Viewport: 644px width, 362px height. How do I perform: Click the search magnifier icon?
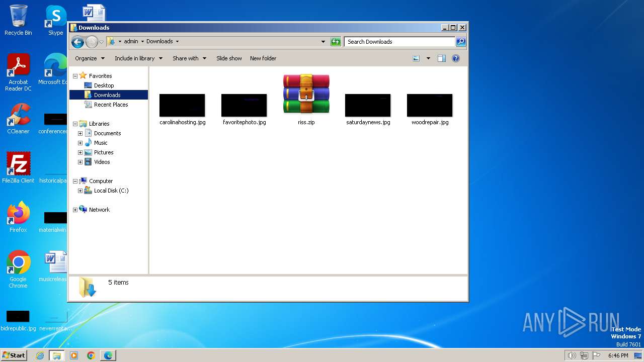coord(461,42)
